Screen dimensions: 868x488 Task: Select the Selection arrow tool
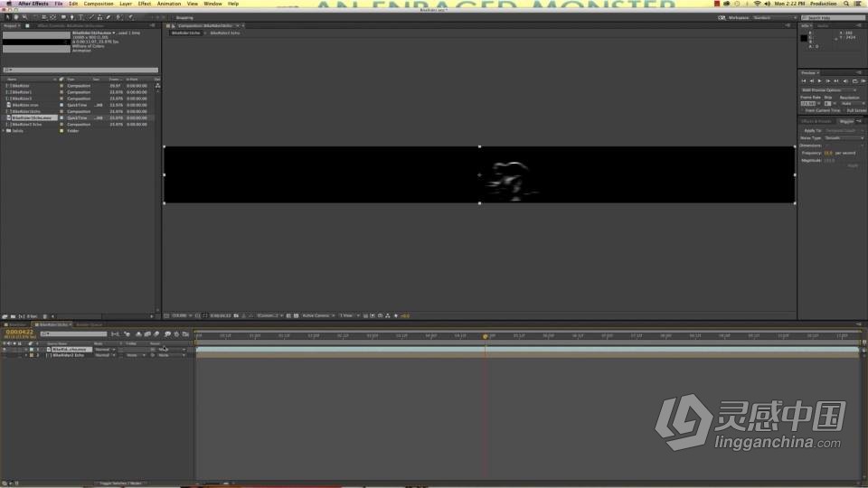[x=7, y=17]
